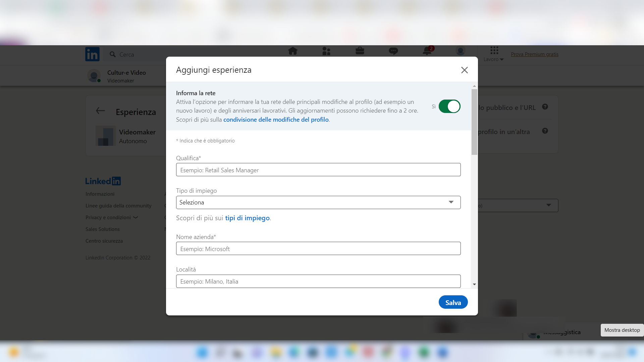Open the My Network people icon

(326, 51)
